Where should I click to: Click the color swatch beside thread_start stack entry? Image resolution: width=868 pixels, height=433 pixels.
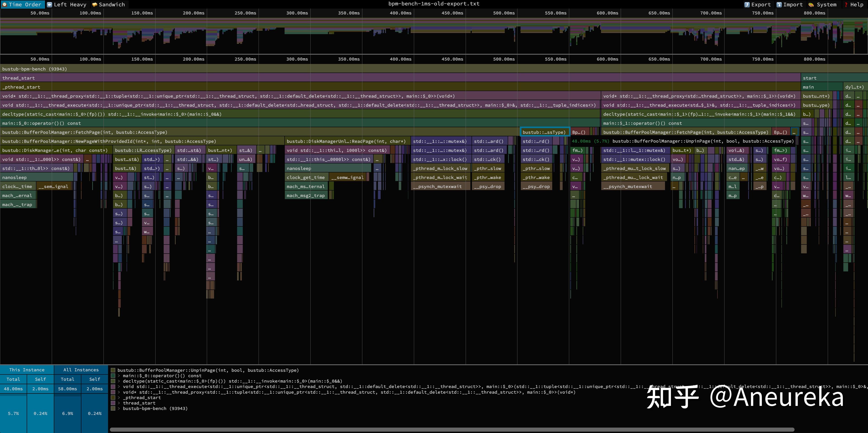pos(113,403)
